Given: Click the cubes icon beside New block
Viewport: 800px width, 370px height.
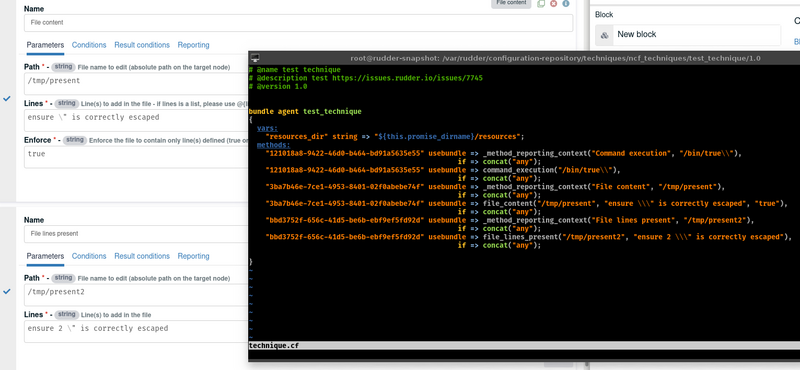Looking at the screenshot, I should (605, 35).
